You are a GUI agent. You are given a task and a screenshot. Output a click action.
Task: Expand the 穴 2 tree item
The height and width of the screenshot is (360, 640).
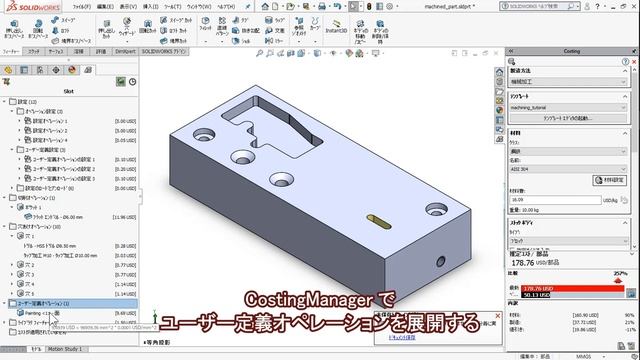pyautogui.click(x=12, y=265)
